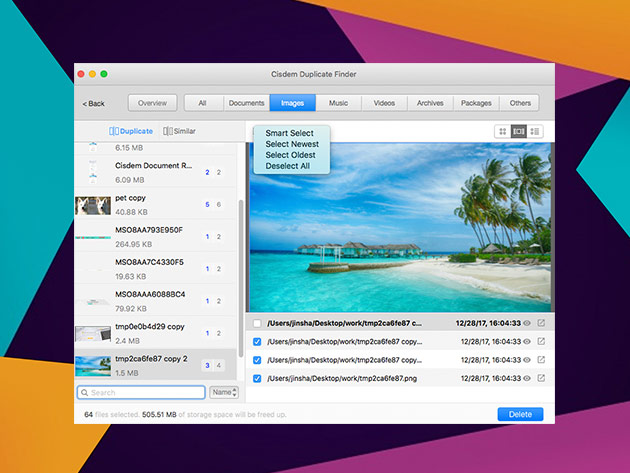Select the tmp2ca6fe87.png file path
Image resolution: width=630 pixels, height=473 pixels.
[x=342, y=378]
